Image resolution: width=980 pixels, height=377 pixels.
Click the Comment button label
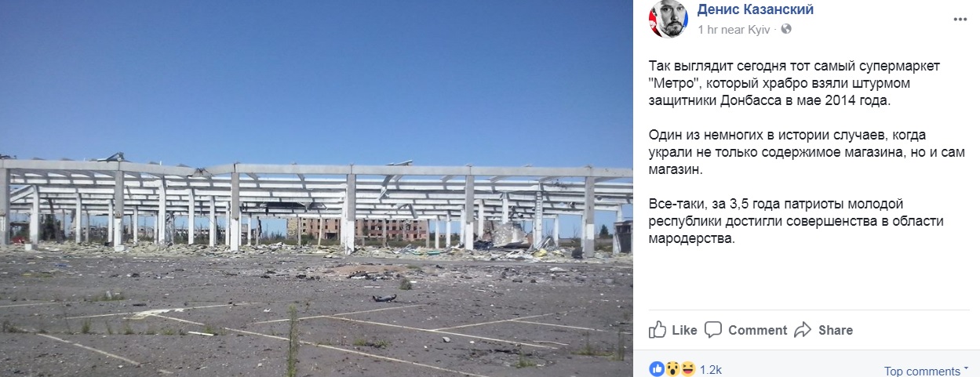[x=757, y=330]
